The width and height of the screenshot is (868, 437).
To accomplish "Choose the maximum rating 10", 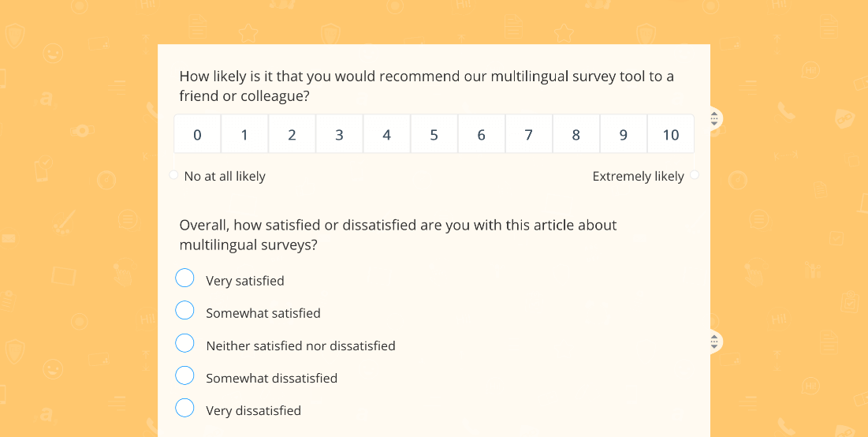I will coord(670,134).
